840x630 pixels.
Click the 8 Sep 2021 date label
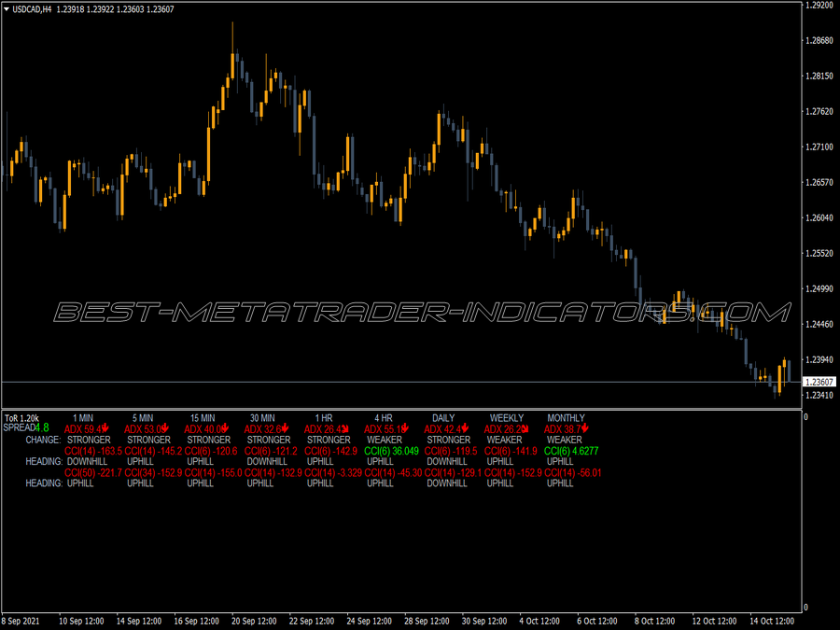click(21, 621)
